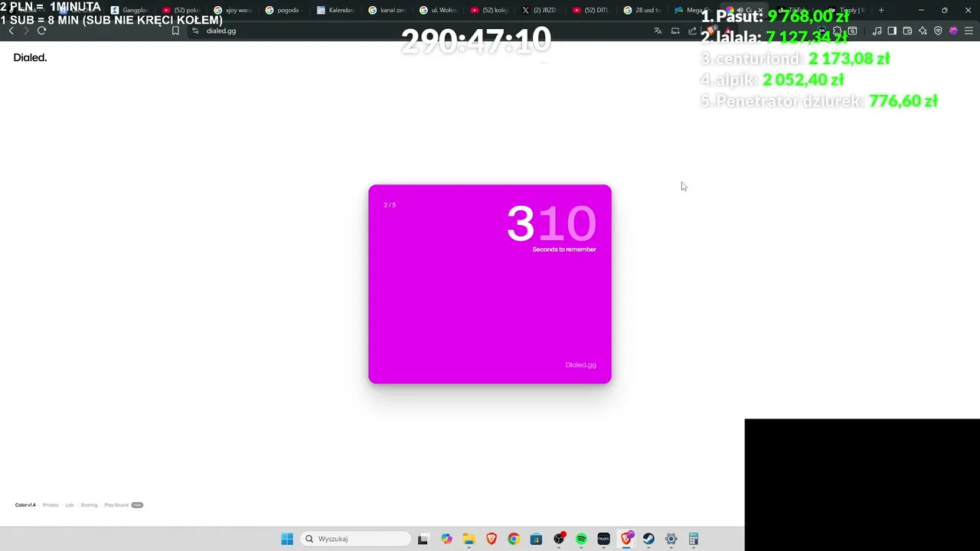The height and width of the screenshot is (551, 980).
Task: Open Spotify from the taskbar
Action: coord(581,539)
